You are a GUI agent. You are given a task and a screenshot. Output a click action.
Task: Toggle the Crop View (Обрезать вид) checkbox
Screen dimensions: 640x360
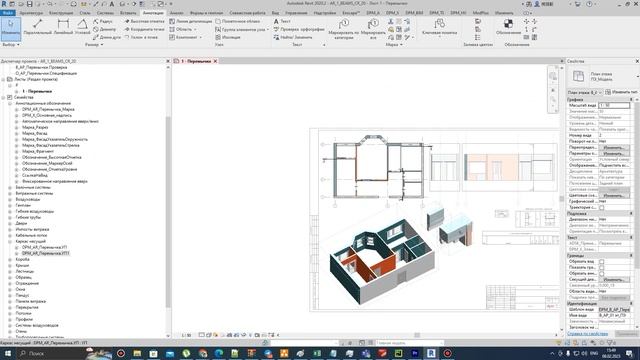tap(602, 262)
